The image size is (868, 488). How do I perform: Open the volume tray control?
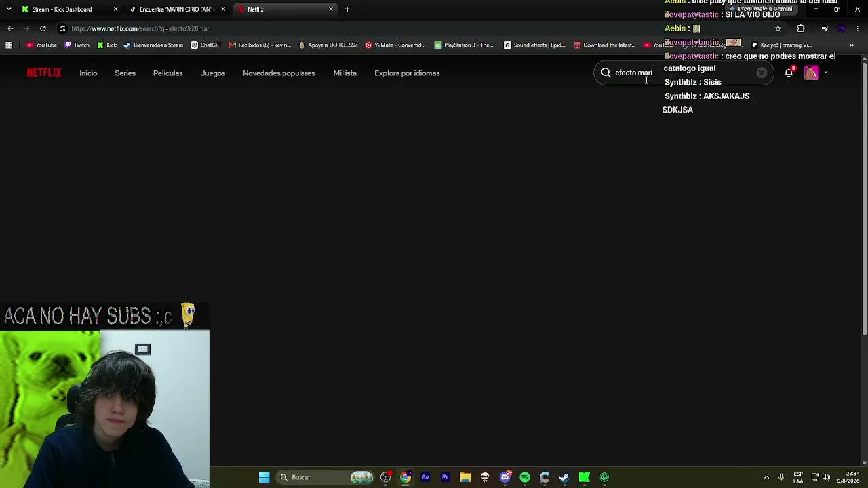826,477
